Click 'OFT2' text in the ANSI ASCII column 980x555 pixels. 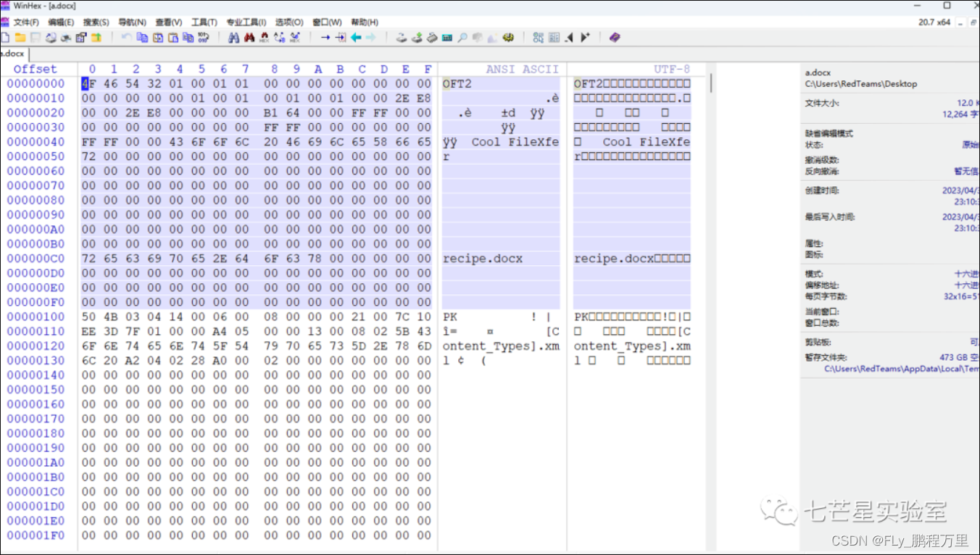(457, 84)
